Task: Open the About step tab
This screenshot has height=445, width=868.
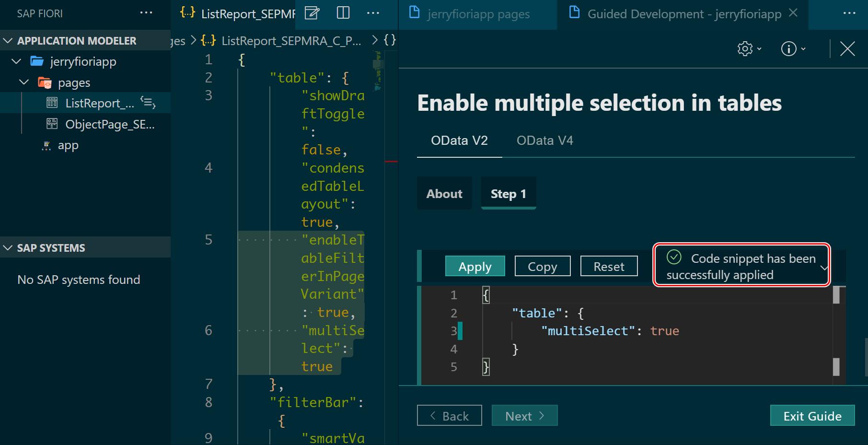Action: [x=444, y=193]
